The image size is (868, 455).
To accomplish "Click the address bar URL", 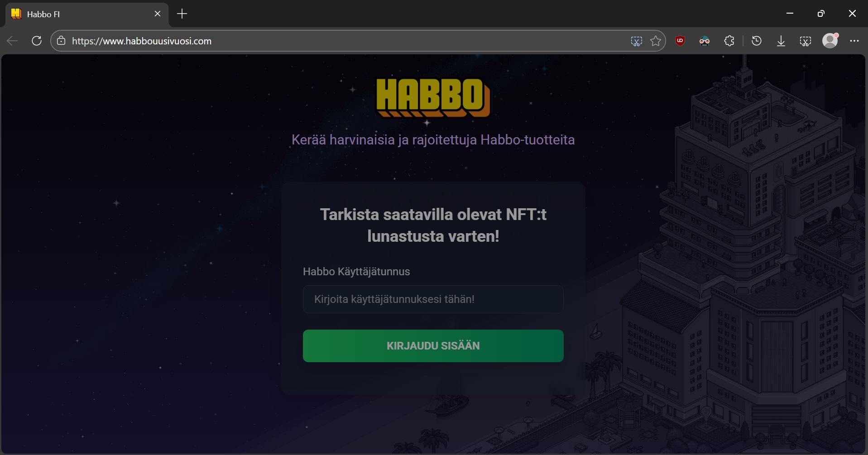I will (x=142, y=41).
